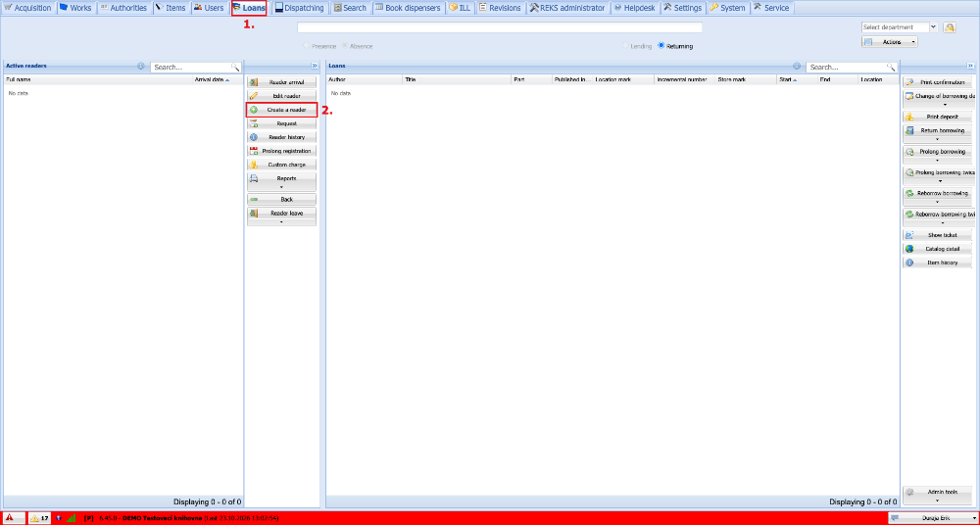980x525 pixels.
Task: Click the red alert icon in status bar
Action: (x=10, y=518)
